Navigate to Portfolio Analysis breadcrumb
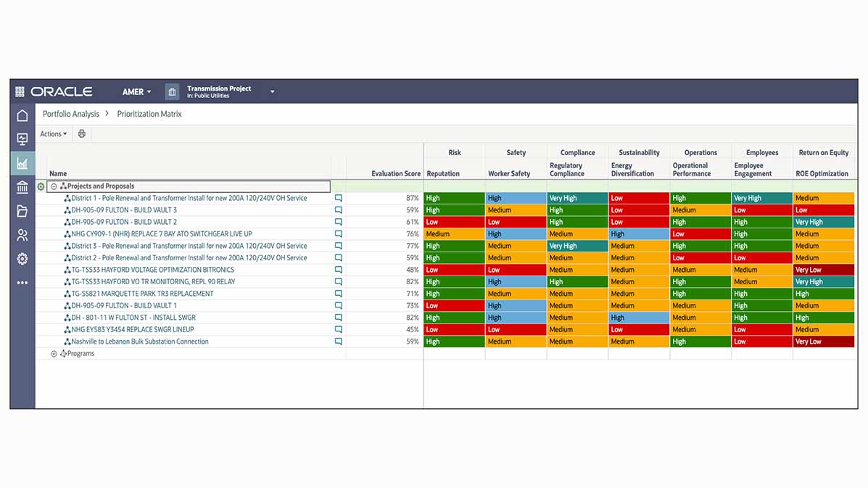This screenshot has width=868, height=488. coord(71,114)
